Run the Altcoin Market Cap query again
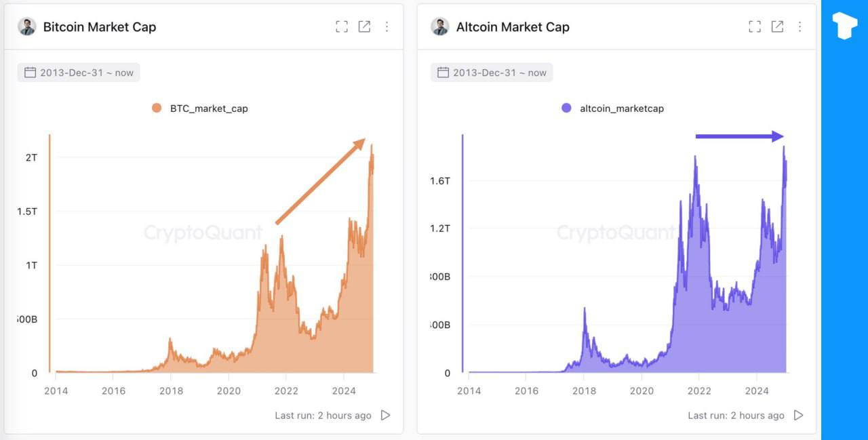 798,415
